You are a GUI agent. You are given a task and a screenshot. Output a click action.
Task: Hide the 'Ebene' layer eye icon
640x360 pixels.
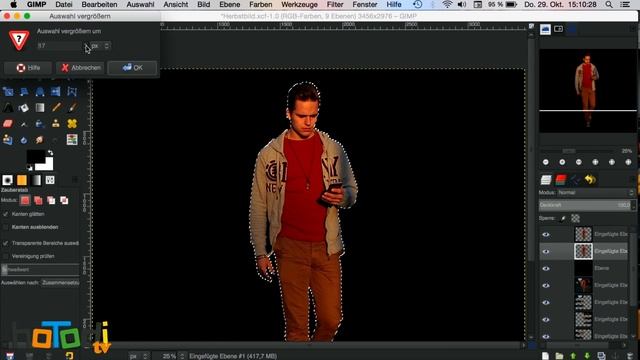tap(546, 269)
